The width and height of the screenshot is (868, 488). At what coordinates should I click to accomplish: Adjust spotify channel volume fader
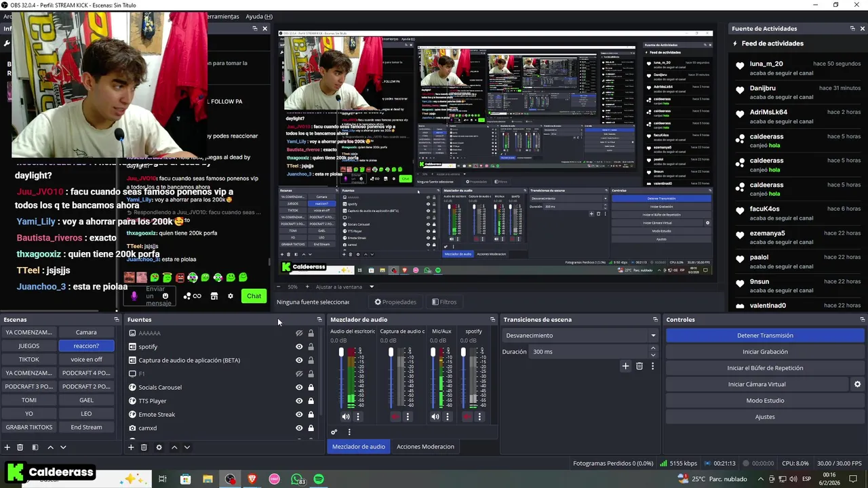point(463,352)
